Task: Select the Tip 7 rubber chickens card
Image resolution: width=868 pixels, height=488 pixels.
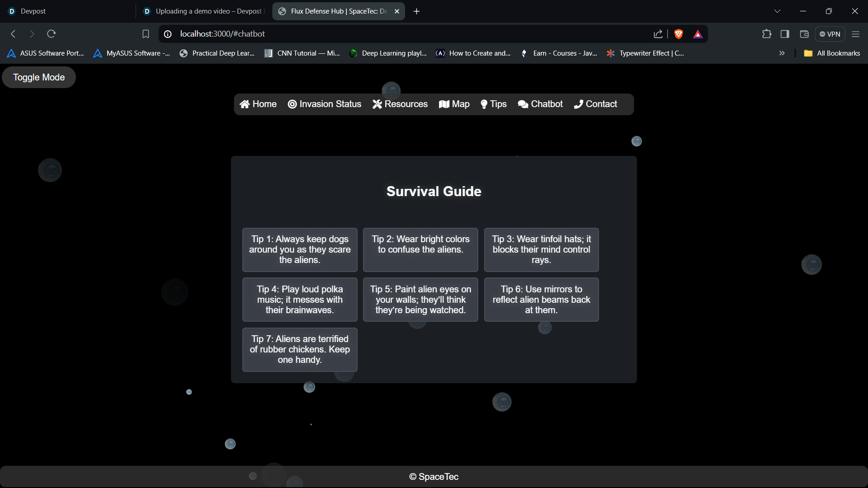Action: (300, 349)
